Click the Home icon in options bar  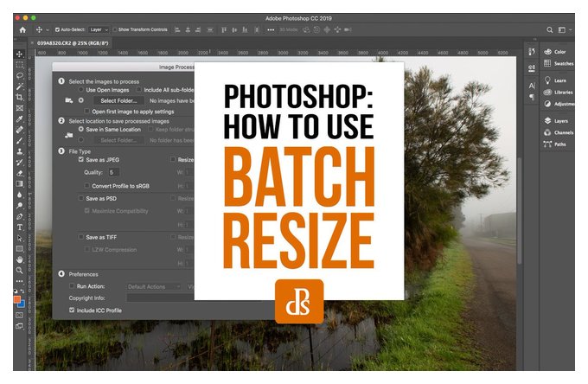tap(22, 29)
